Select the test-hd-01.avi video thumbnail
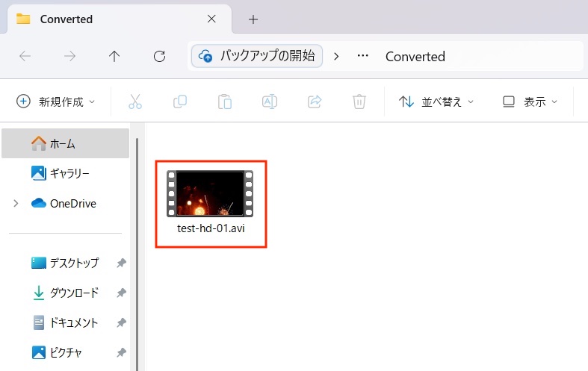 tap(211, 194)
